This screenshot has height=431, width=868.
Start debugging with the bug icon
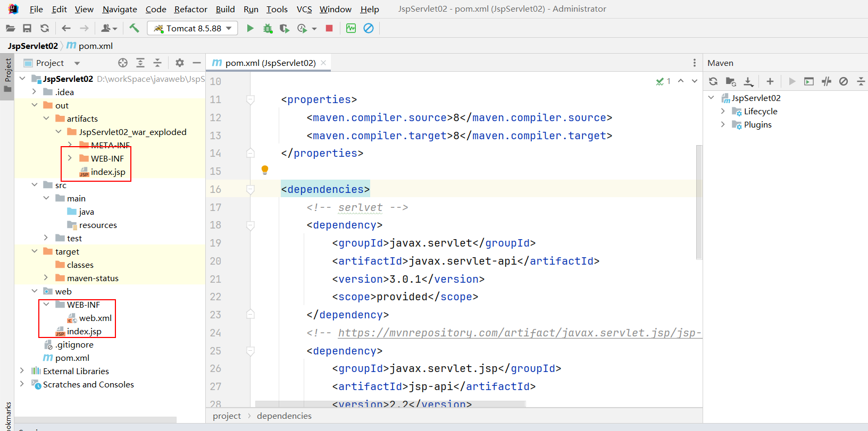pos(268,28)
